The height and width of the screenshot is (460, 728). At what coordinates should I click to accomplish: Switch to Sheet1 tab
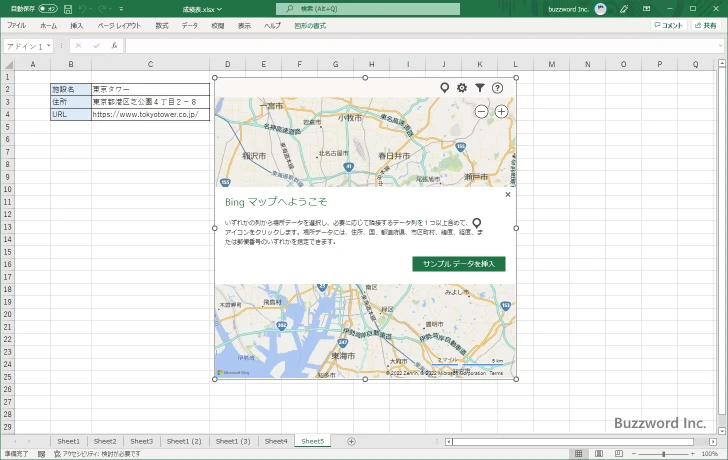tap(69, 441)
